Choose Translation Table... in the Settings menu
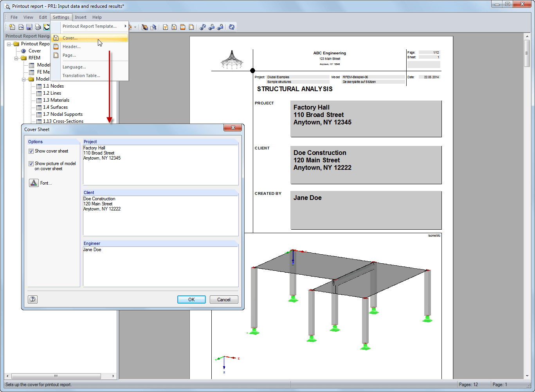 [90, 76]
